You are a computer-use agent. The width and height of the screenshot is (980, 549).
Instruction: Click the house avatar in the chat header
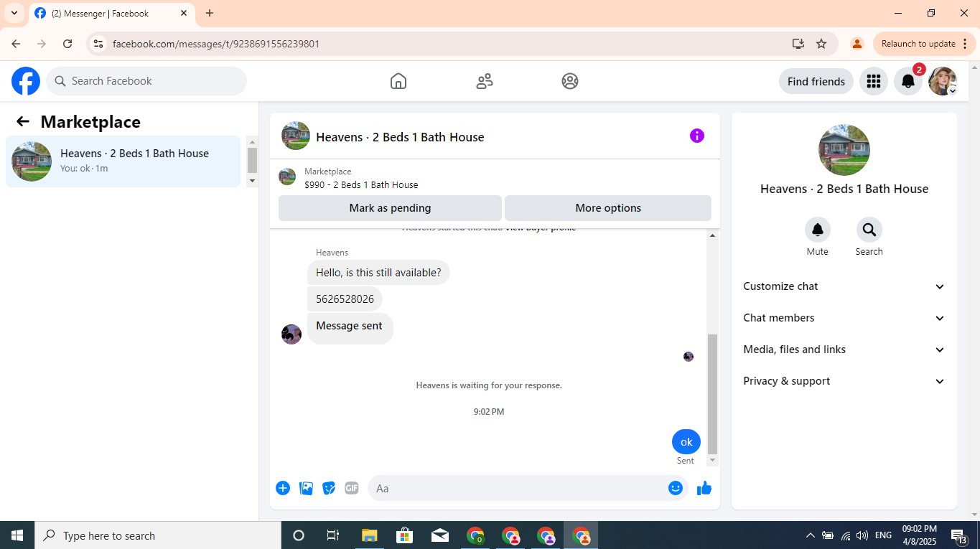point(296,136)
